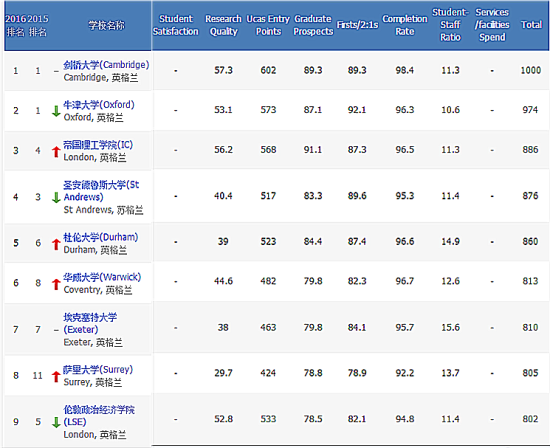Open the Imperial College (IC) link
550x448 pixels.
(98, 145)
